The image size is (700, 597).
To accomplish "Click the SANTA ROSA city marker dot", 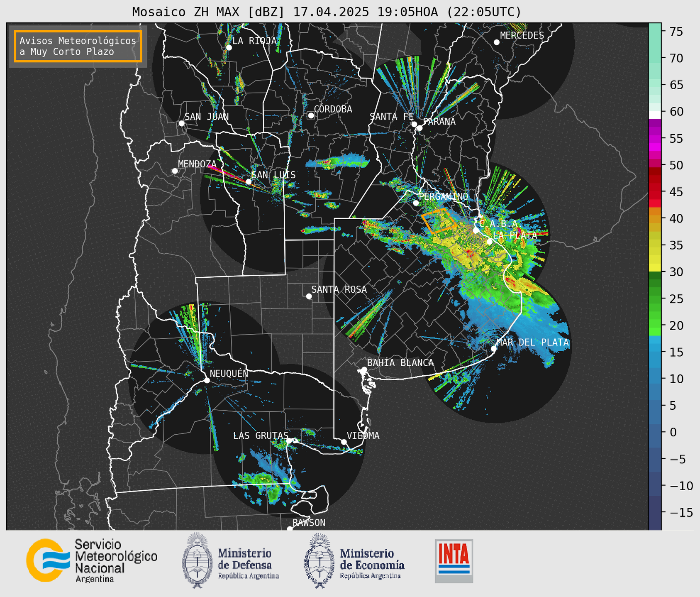I will coord(309,296).
